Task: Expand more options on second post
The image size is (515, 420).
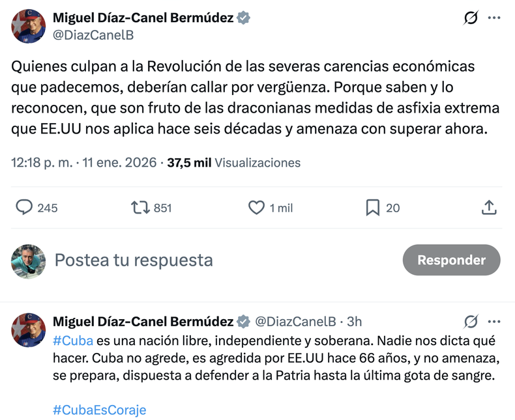Action: [494, 322]
